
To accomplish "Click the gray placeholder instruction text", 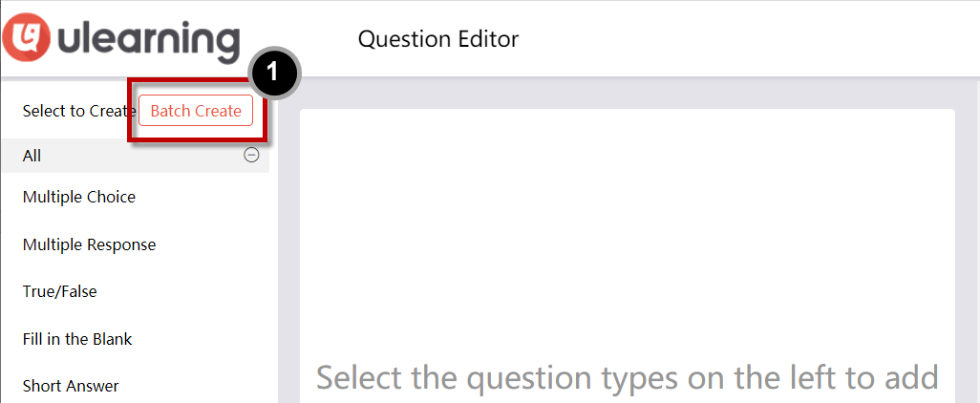I will [628, 377].
